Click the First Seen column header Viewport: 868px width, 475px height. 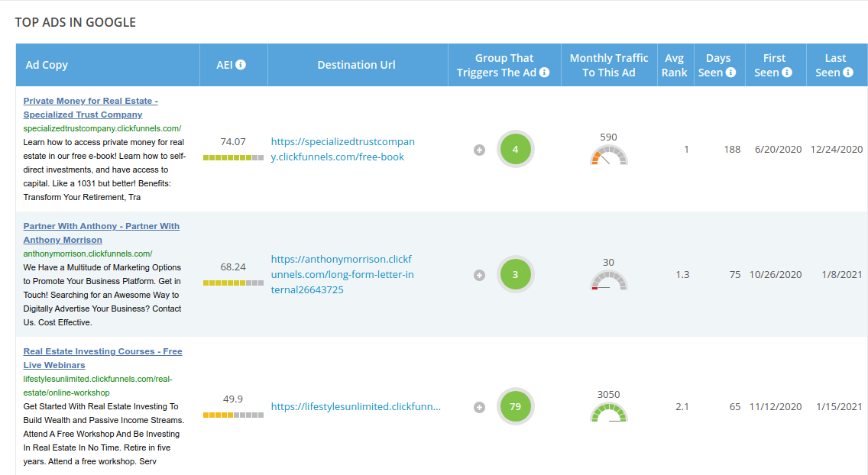tap(774, 65)
